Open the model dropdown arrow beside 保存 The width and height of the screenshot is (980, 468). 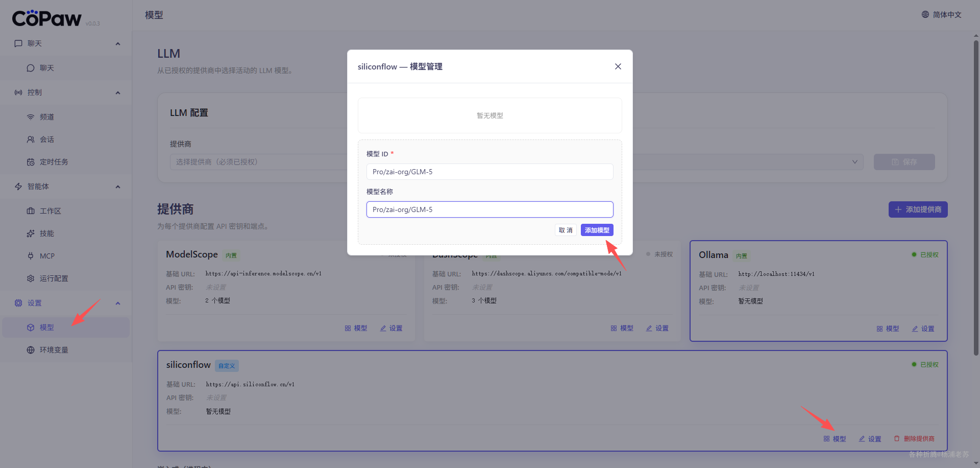[855, 162]
